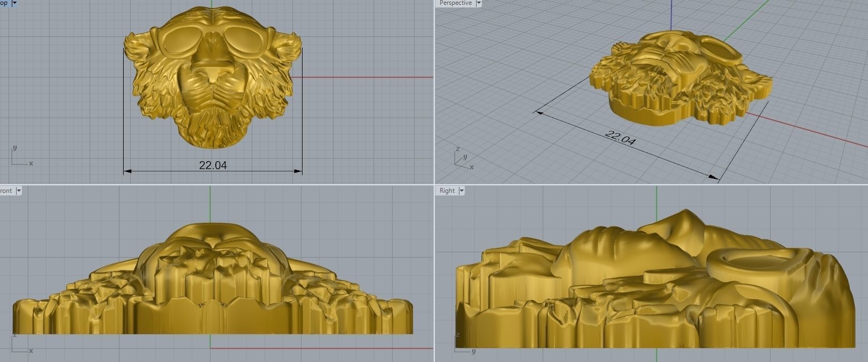The width and height of the screenshot is (868, 362).
Task: Open the Perspective viewport dropdown arrow
Action: [479, 3]
